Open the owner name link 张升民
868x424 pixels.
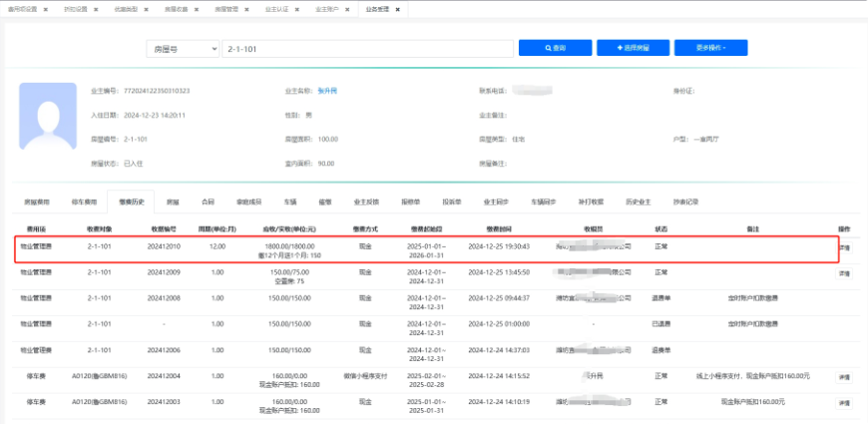click(x=327, y=91)
